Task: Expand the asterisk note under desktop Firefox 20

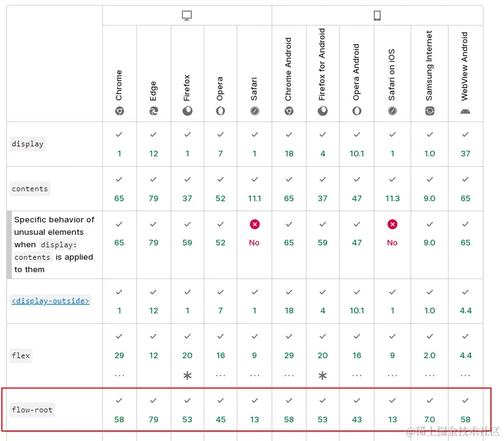Action: click(x=187, y=376)
